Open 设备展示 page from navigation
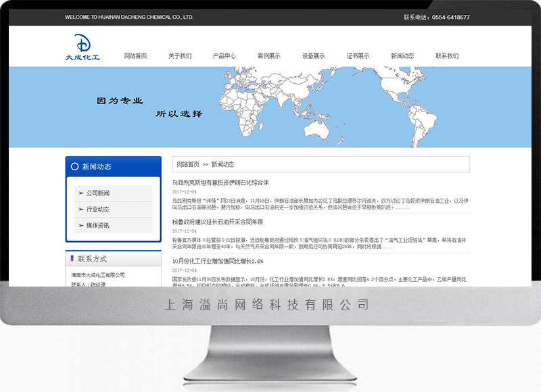Image resolution: width=541 pixels, height=392 pixels. (x=313, y=56)
